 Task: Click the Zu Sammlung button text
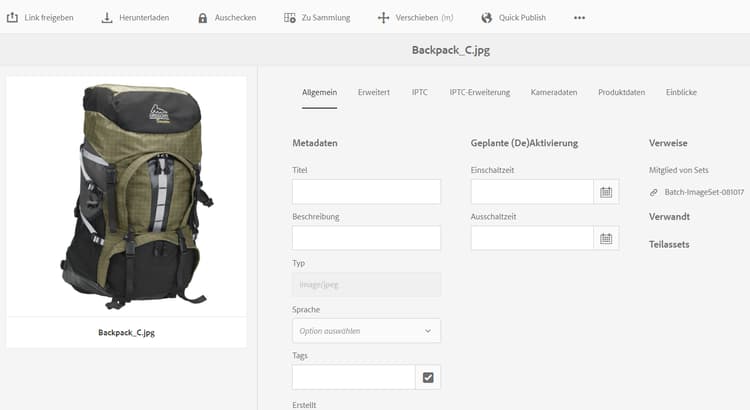tap(326, 18)
